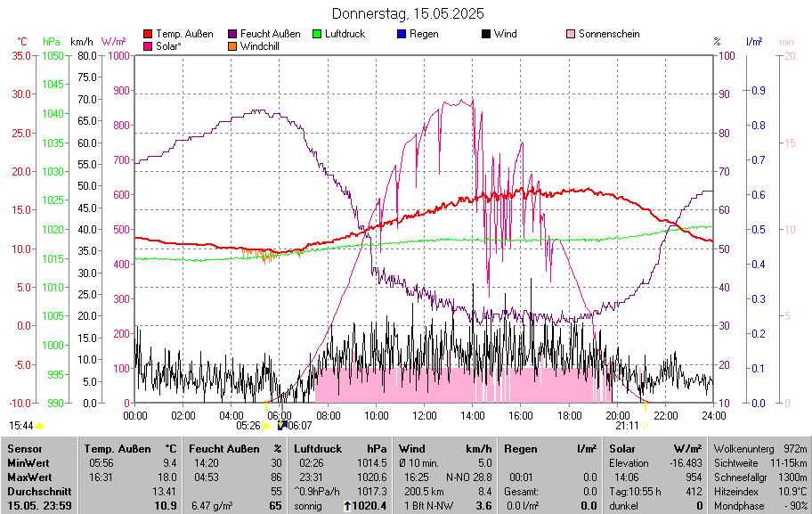The width and height of the screenshot is (812, 514).
Task: Click the green Luftdruck legend swatch
Action: pyautogui.click(x=316, y=34)
